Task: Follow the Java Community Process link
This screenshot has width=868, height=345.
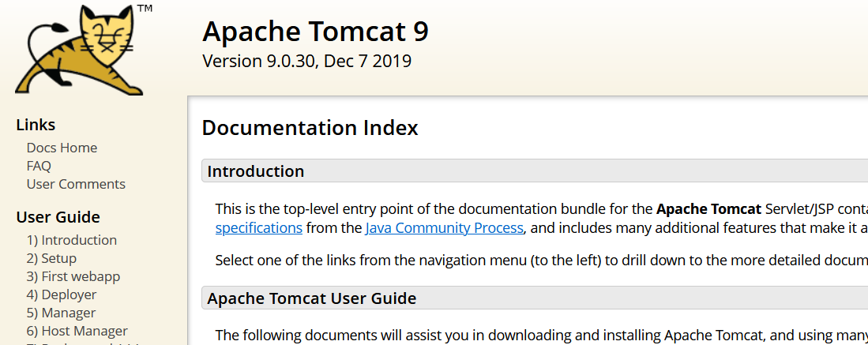Action: [444, 228]
